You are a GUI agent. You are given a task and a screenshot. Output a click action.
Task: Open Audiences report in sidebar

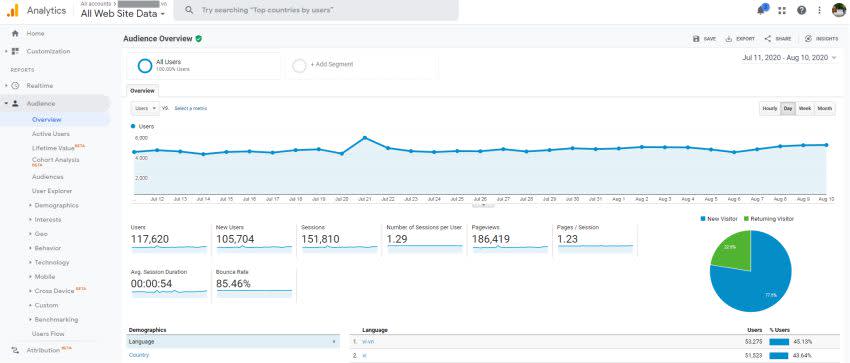(x=48, y=177)
